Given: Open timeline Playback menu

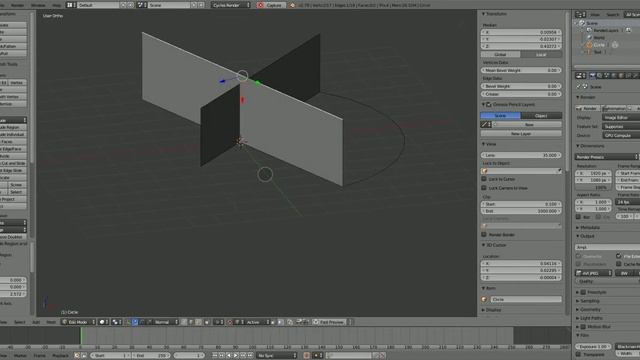Looking at the screenshot, I should [60, 356].
